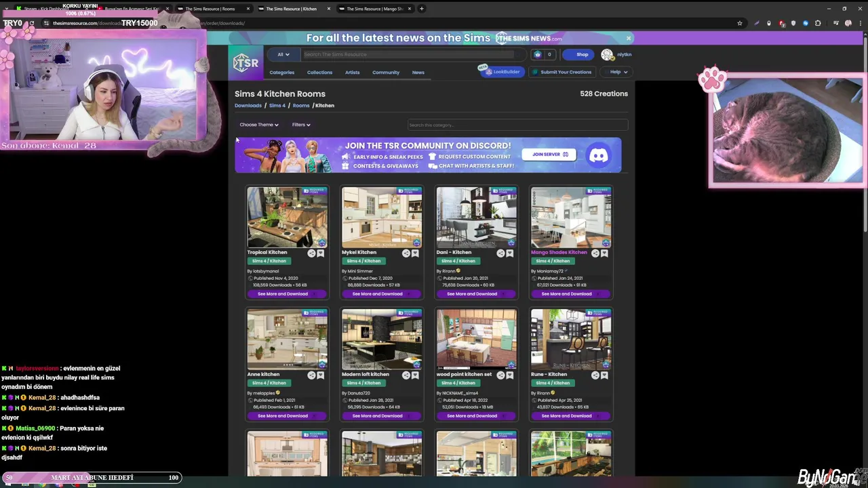The height and width of the screenshot is (488, 868).
Task: Click the Required Items badge on Tropical Kitchen
Action: coord(315,191)
